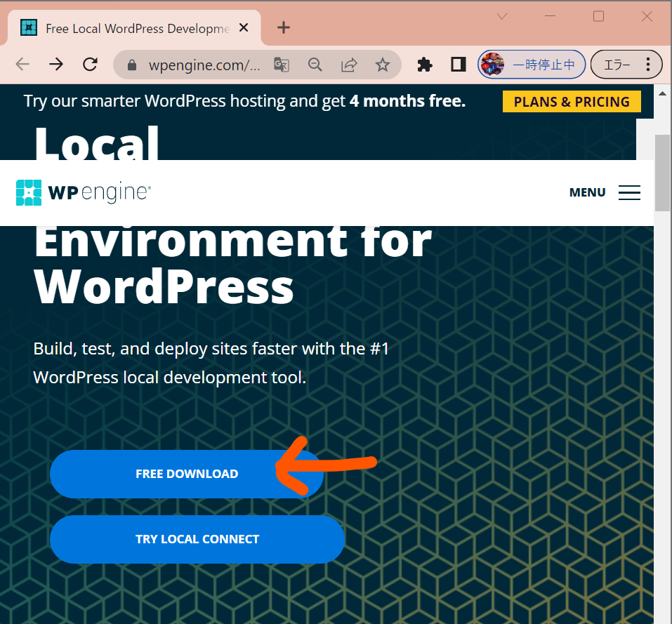Click the 'Build, test, and deploy' tagline text
The image size is (672, 624).
[x=211, y=363]
